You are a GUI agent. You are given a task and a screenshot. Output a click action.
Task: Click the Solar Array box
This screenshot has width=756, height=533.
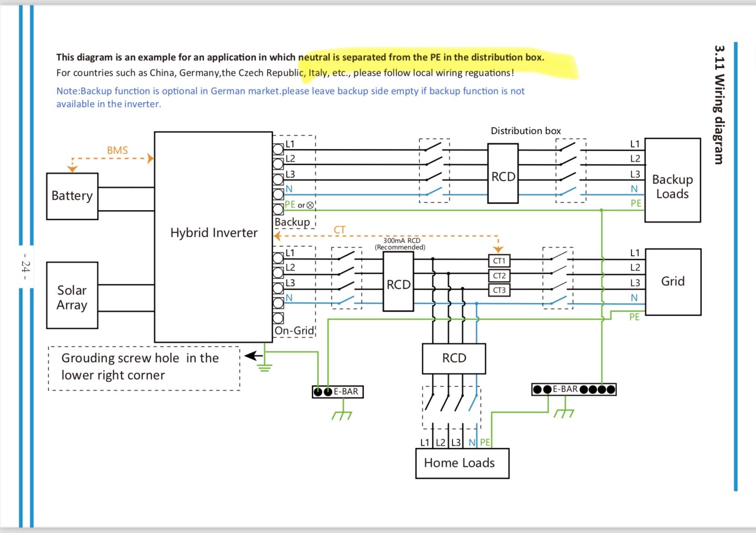click(72, 295)
